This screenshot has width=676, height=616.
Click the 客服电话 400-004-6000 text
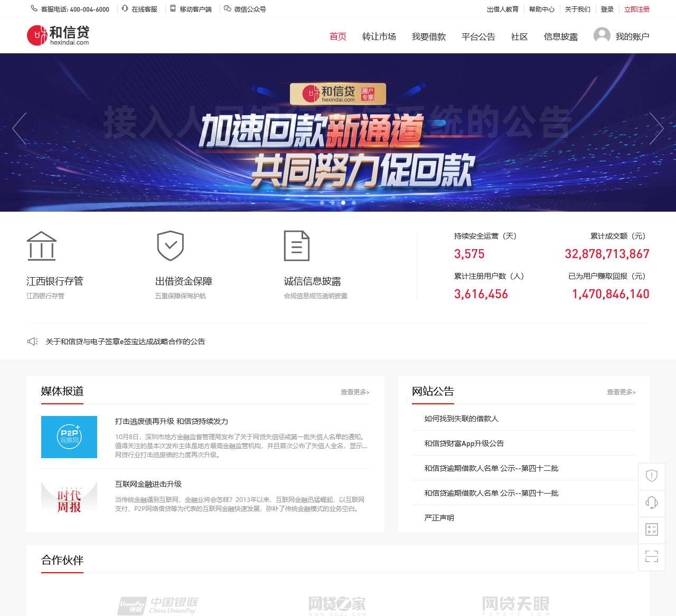pyautogui.click(x=75, y=9)
